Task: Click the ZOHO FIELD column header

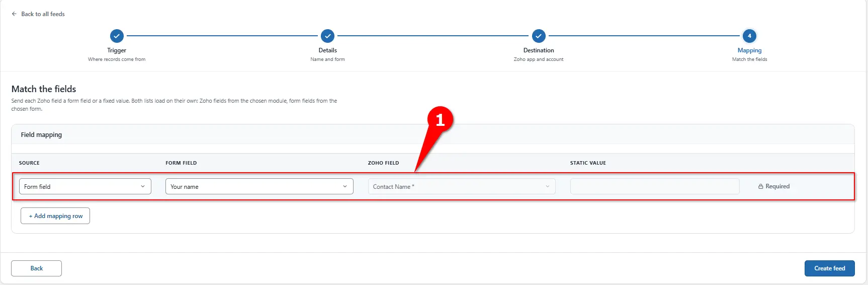Action: [x=383, y=163]
